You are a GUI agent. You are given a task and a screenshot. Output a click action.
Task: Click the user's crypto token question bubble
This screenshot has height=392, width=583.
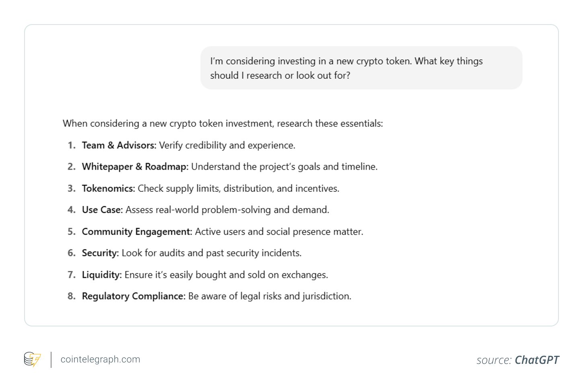pos(361,68)
